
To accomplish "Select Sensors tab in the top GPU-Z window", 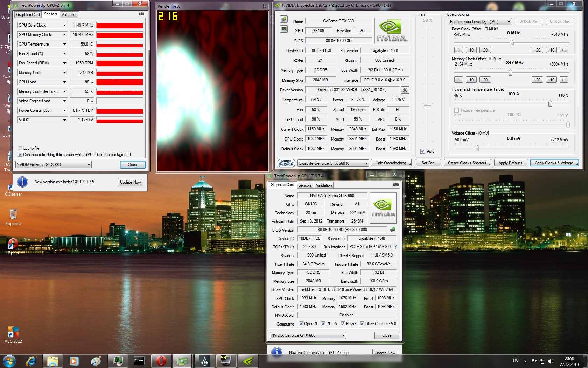I will coord(51,14).
